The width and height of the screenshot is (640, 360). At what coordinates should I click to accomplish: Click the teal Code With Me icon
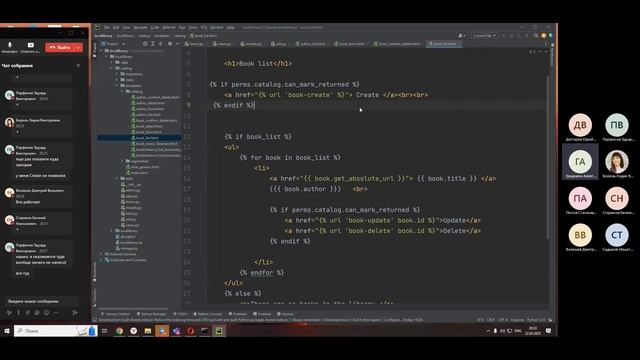pyautogui.click(x=551, y=36)
